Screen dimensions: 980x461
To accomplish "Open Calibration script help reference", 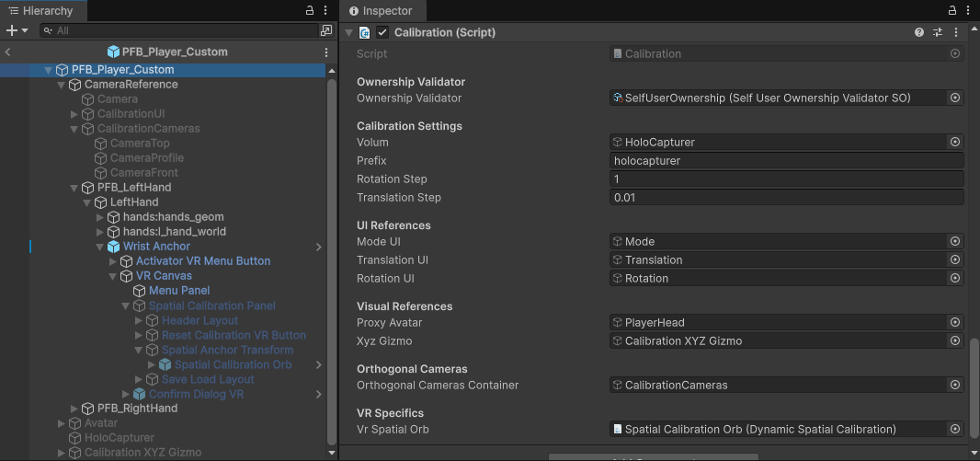I will coord(918,32).
